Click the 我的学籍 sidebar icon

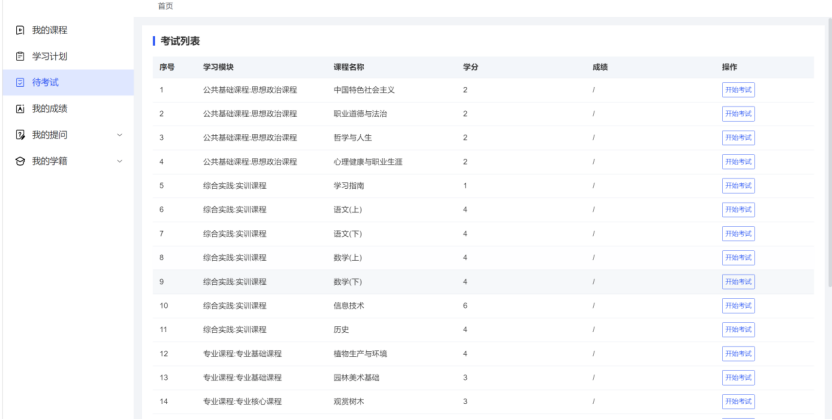[x=20, y=161]
